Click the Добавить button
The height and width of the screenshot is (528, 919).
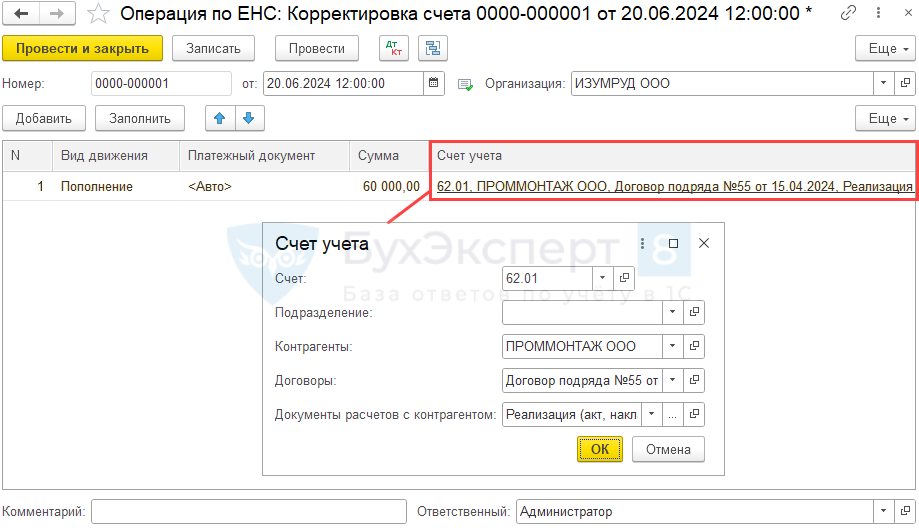[44, 118]
